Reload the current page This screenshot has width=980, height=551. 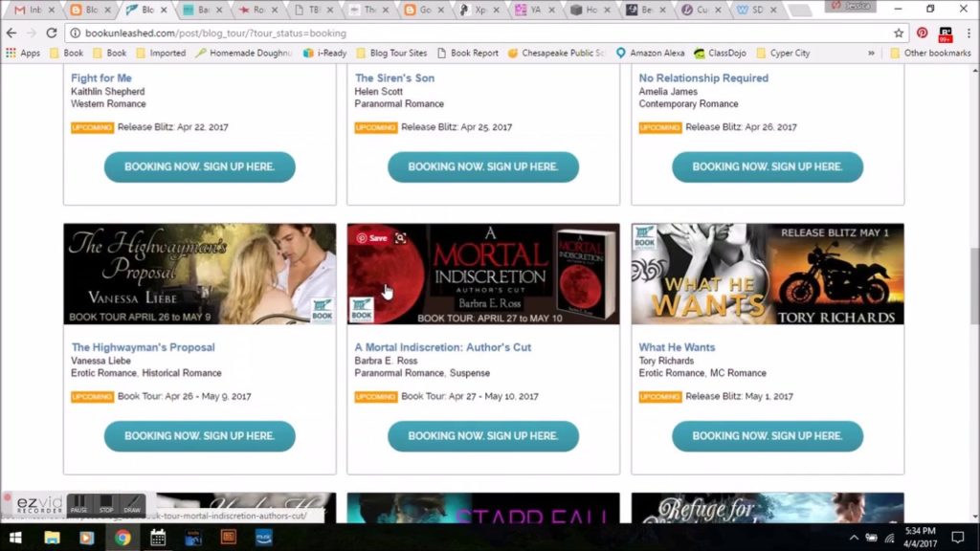click(52, 33)
